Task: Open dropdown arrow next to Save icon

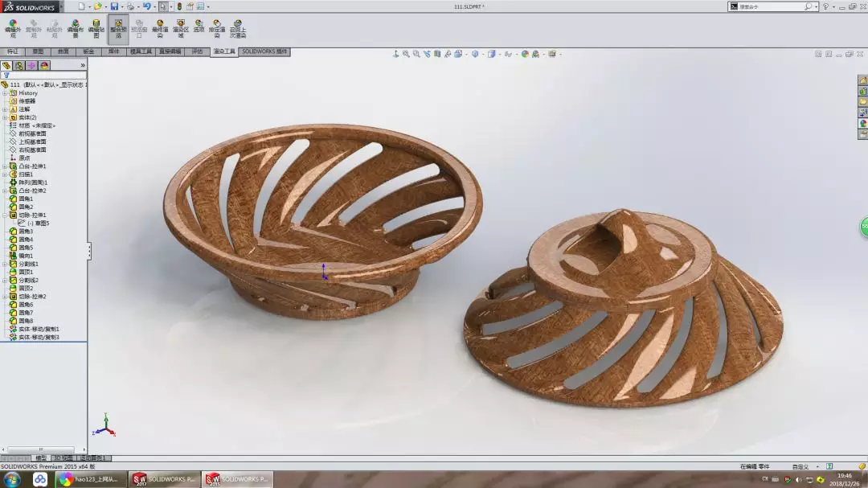Action: point(122,7)
